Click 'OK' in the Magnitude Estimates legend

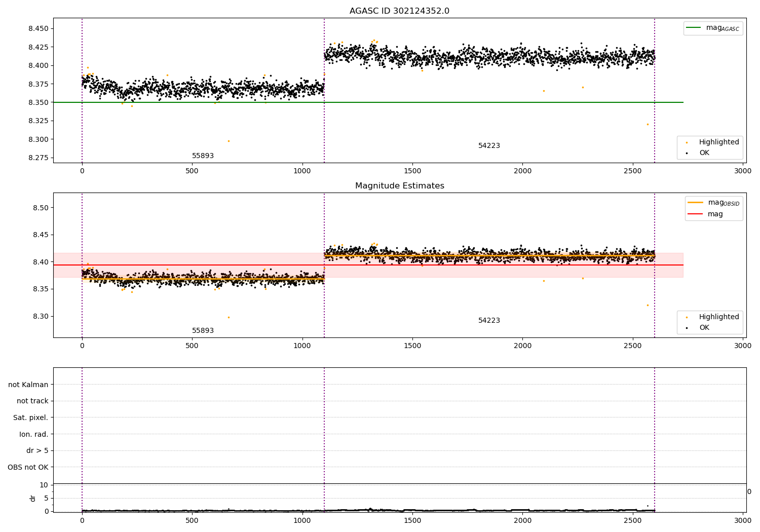704,328
